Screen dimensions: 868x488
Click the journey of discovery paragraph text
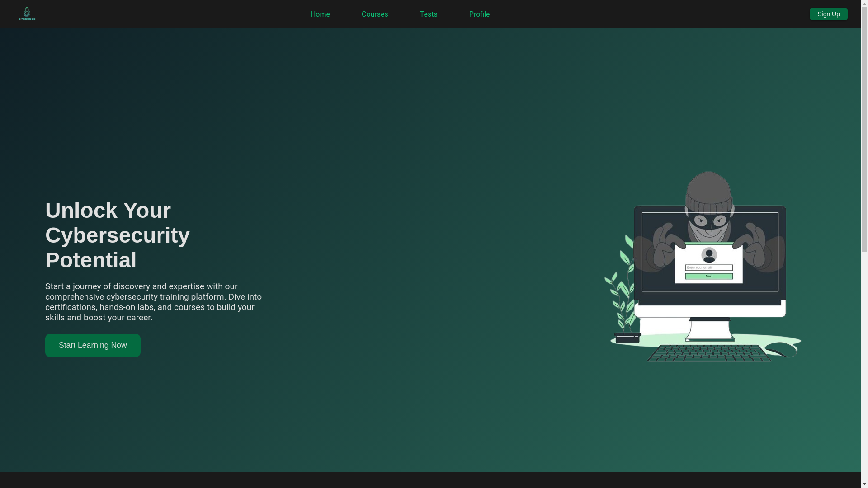tap(154, 302)
